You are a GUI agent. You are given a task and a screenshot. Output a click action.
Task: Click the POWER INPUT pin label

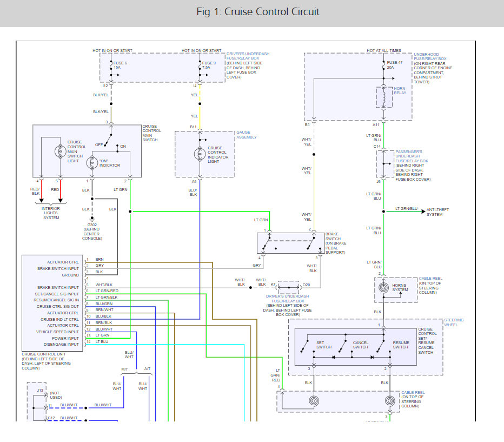point(65,338)
